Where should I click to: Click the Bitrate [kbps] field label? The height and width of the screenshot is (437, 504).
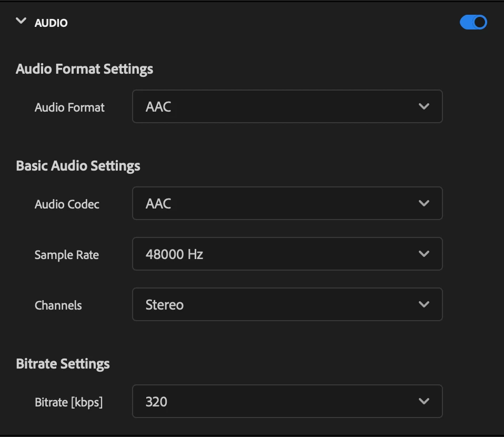click(x=69, y=402)
